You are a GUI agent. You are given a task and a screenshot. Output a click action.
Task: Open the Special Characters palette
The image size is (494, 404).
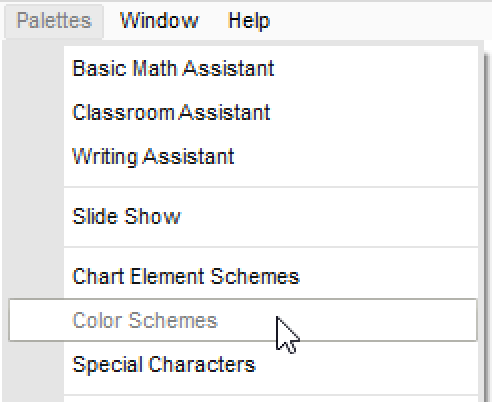click(243, 364)
